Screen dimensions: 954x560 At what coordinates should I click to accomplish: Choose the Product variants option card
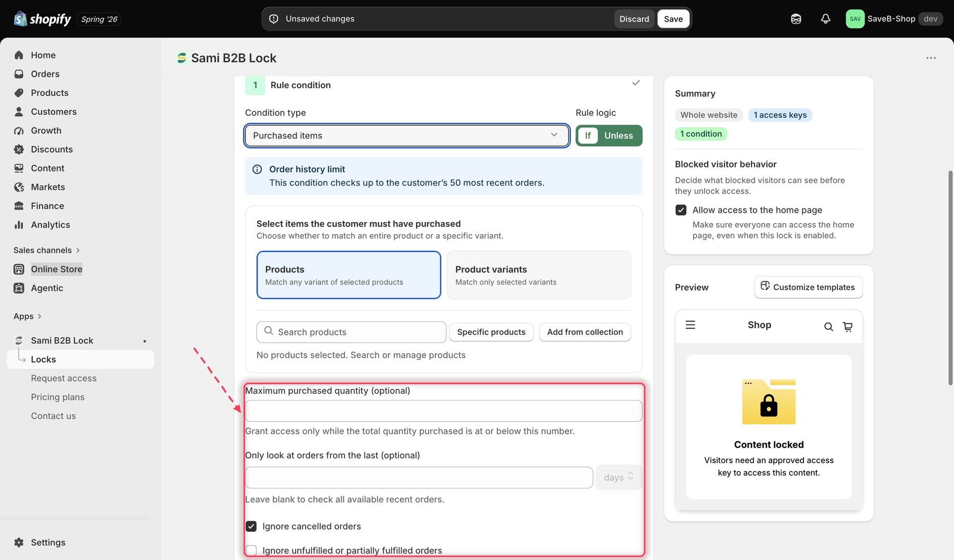click(x=539, y=275)
